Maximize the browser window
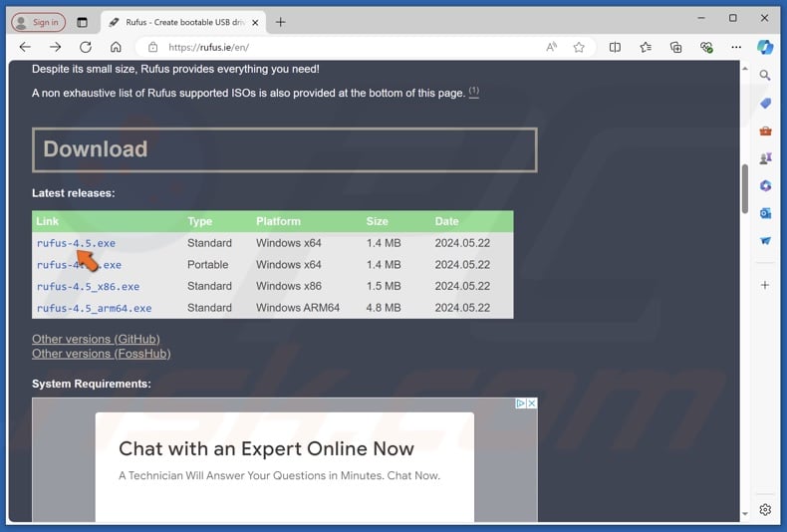 pyautogui.click(x=733, y=18)
